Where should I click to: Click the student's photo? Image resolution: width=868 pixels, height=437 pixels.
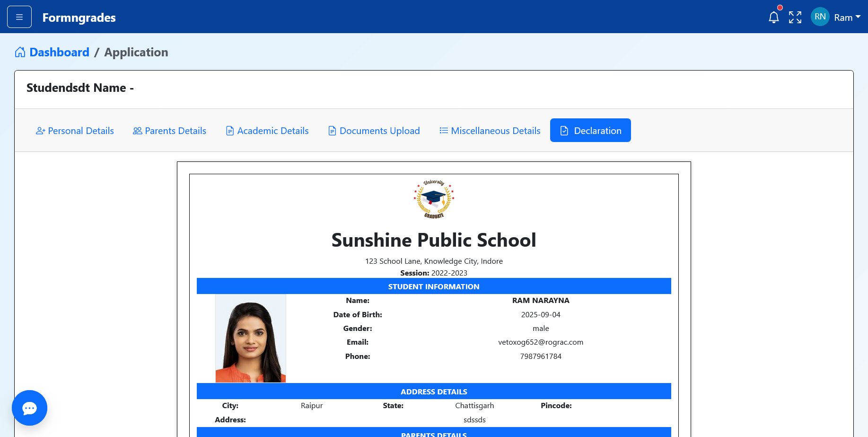coord(251,338)
